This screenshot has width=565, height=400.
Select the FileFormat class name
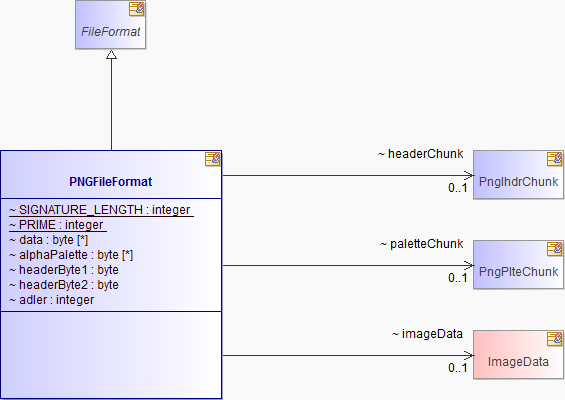click(x=111, y=32)
